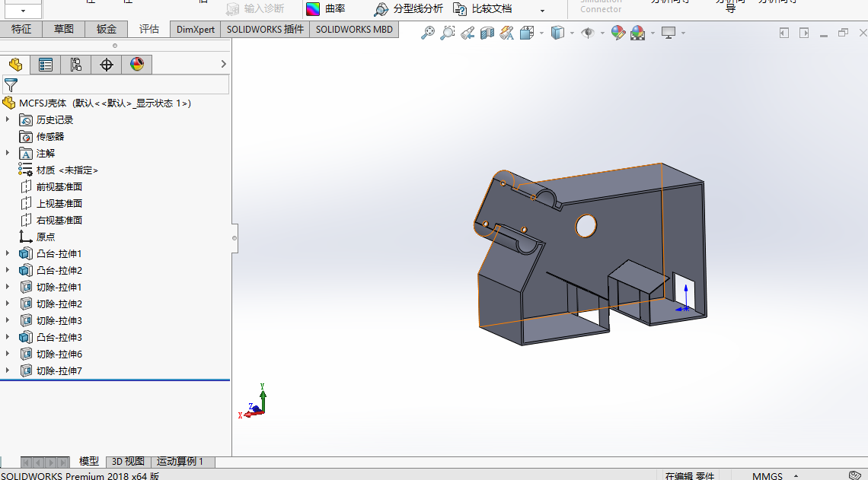Open the SOLIDWORKS 插件 tab
The height and width of the screenshot is (480, 868).
(x=265, y=30)
